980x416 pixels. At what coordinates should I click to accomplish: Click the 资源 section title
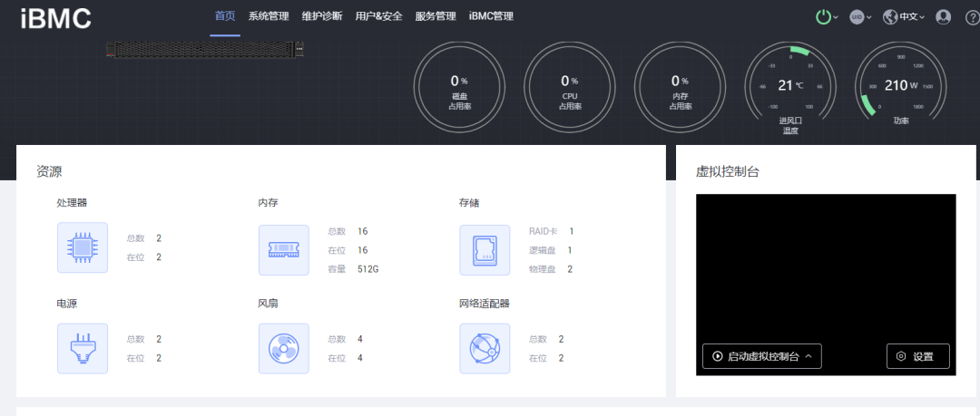[49, 171]
